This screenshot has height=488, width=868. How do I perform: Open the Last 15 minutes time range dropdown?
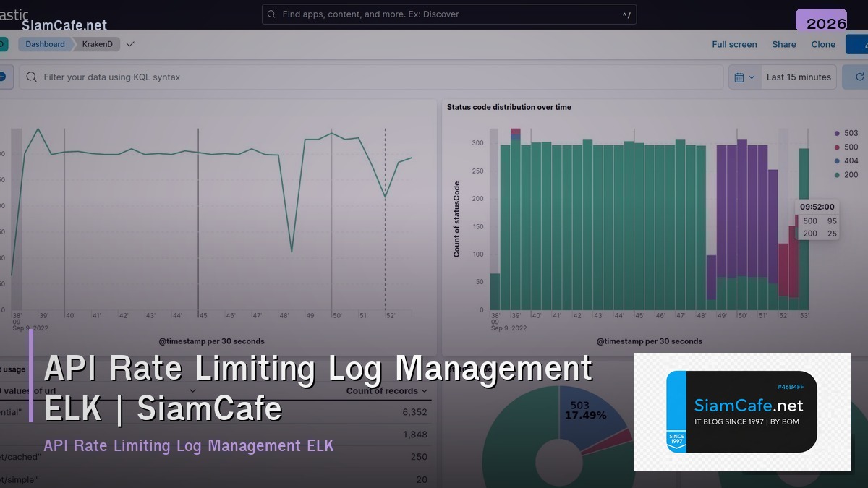[799, 77]
